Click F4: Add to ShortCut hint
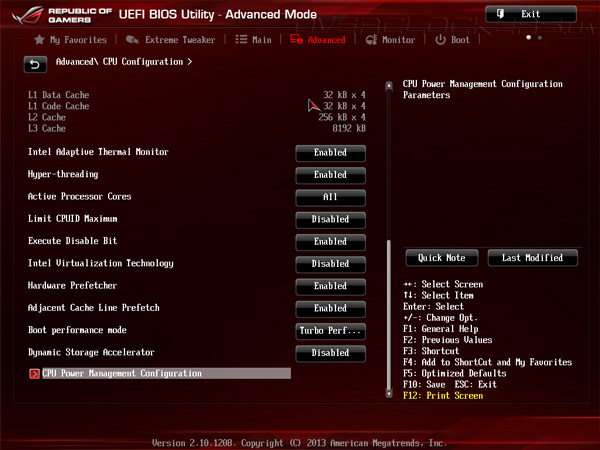600x450 pixels. [487, 362]
